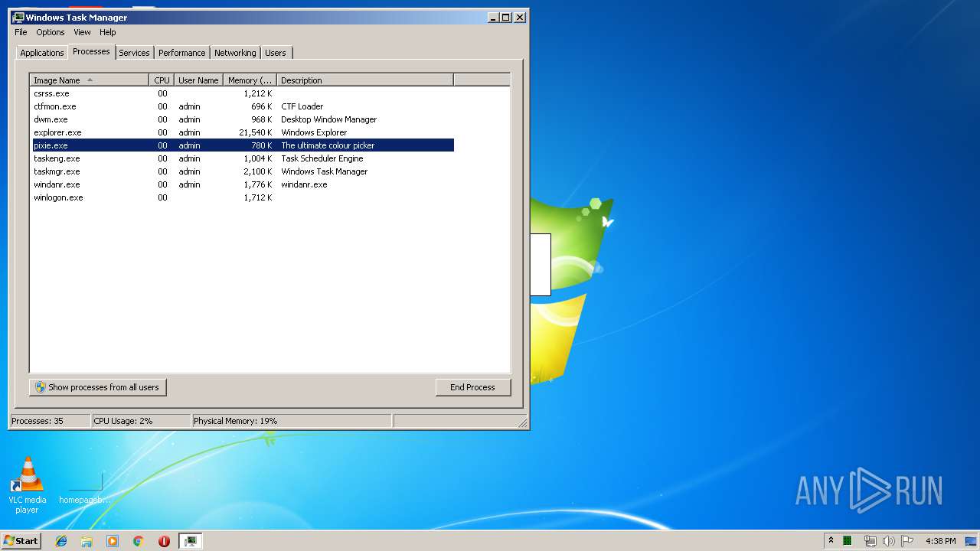Open Internet Explorer from the taskbar

[61, 541]
